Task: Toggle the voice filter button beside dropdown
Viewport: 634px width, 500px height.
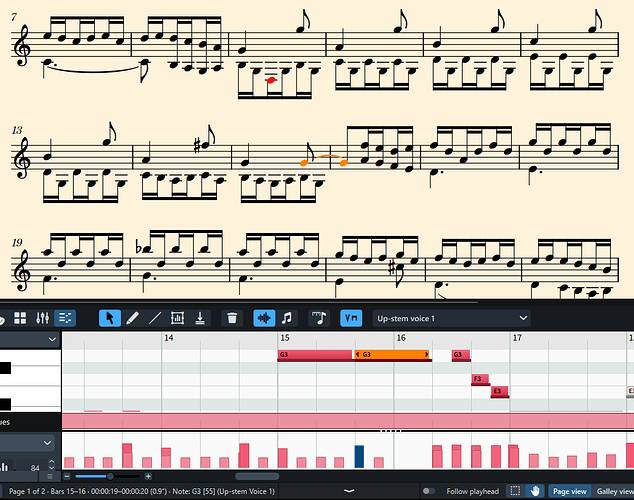Action: (351, 318)
